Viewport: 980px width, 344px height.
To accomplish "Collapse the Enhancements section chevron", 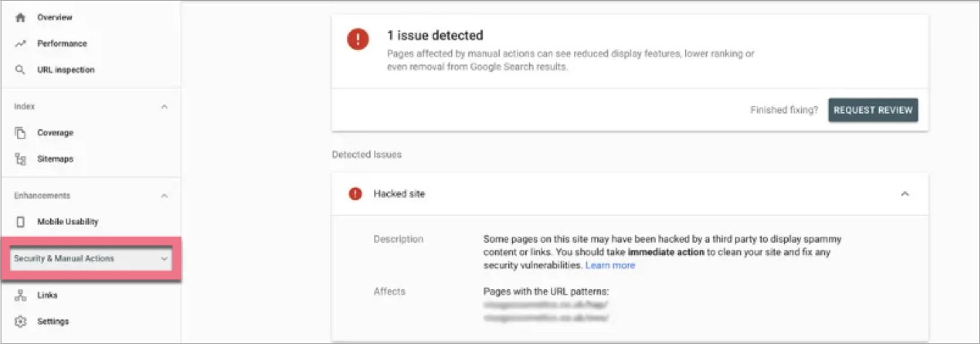I will pyautogui.click(x=164, y=196).
